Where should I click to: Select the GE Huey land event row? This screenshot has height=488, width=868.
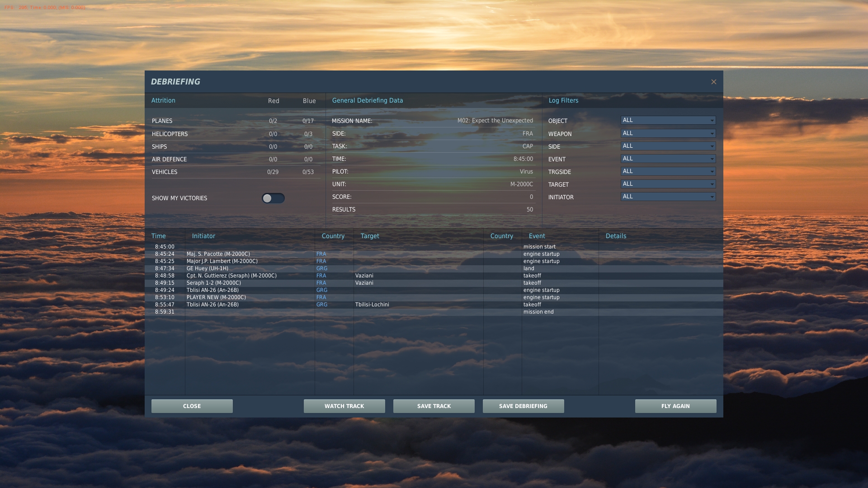coord(434,268)
